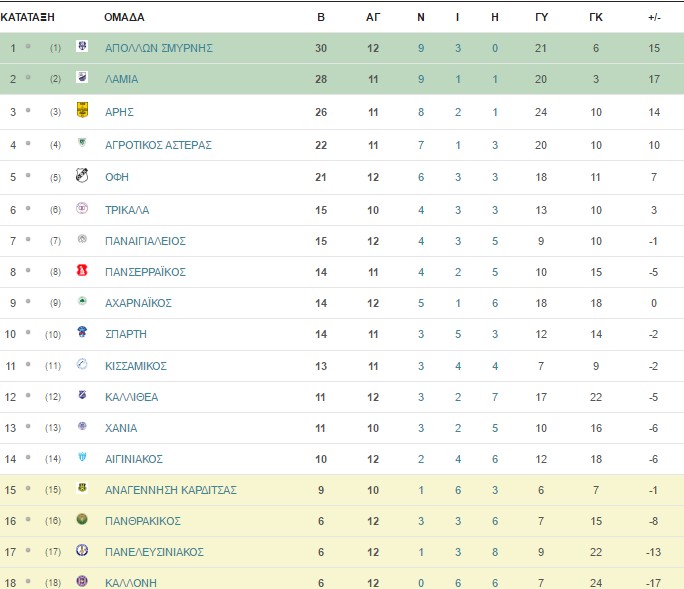Open the ΑΓΡΟΤΙΚΟΣ ΑΣΤΕΡΑΣ team page
Screen dimensions: 684x589
(x=158, y=145)
